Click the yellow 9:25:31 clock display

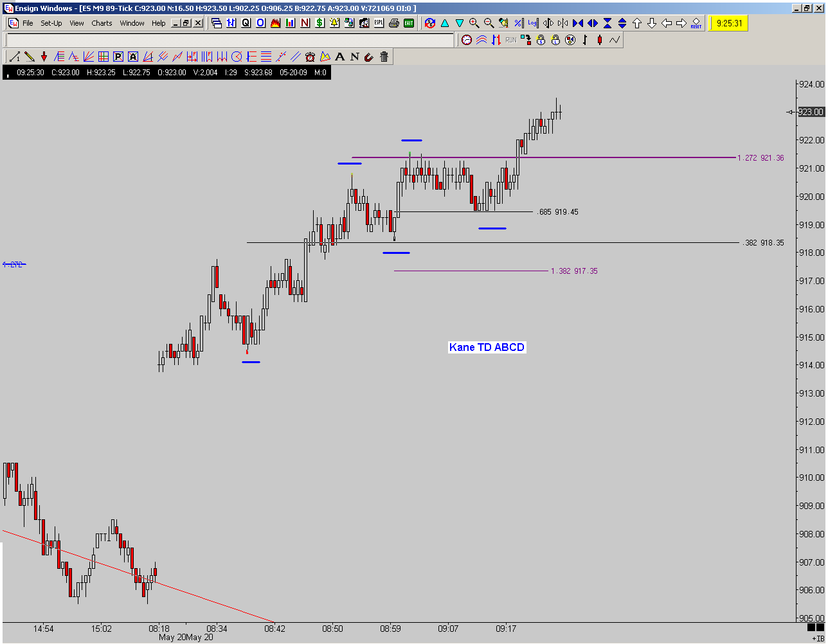tap(728, 23)
